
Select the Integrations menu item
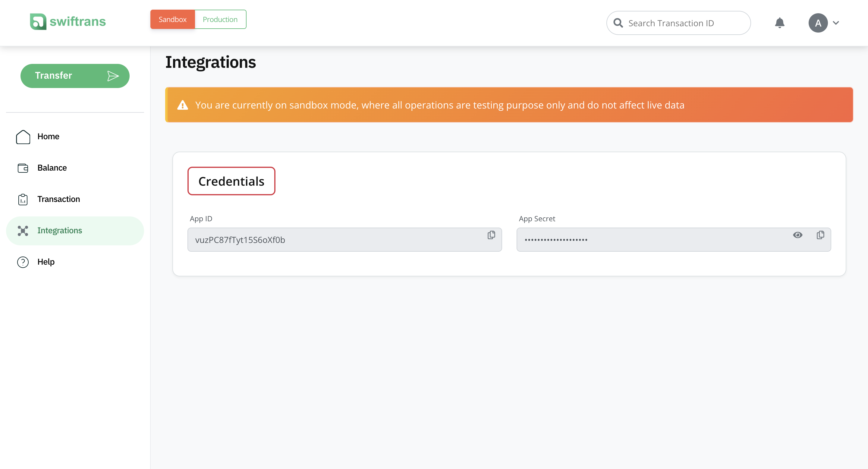click(60, 231)
